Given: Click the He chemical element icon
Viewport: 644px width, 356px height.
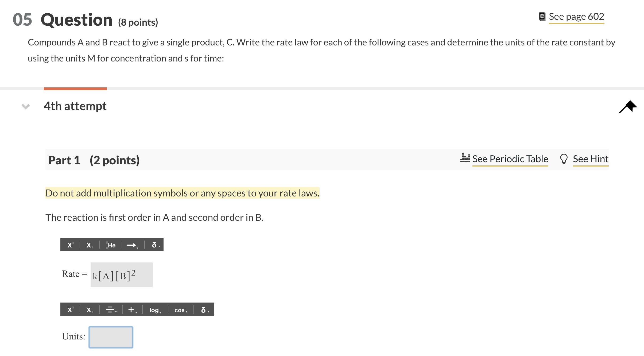Looking at the screenshot, I should (111, 245).
